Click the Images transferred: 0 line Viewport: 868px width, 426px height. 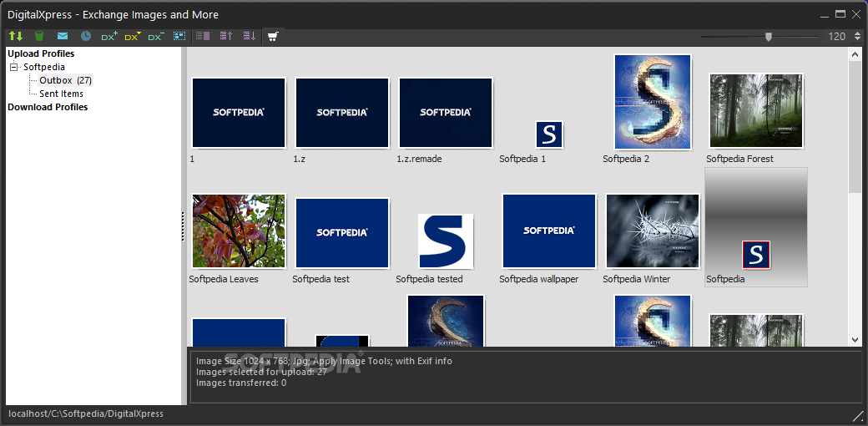click(x=241, y=383)
